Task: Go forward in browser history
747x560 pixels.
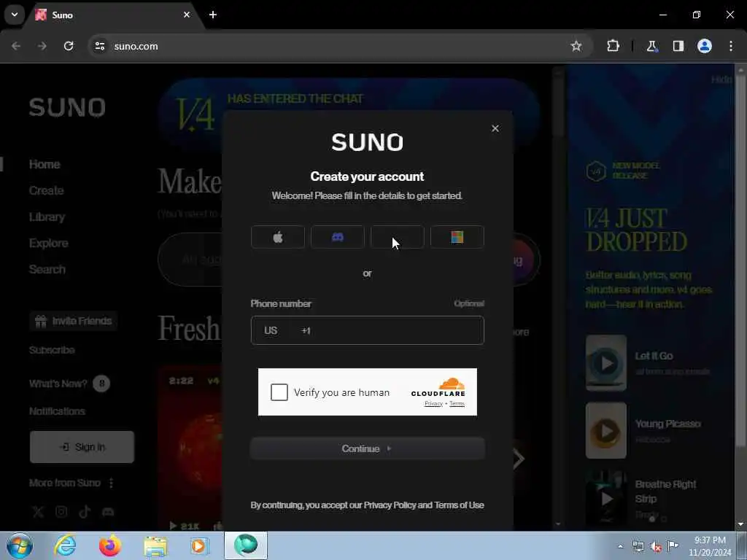Action: click(x=42, y=46)
